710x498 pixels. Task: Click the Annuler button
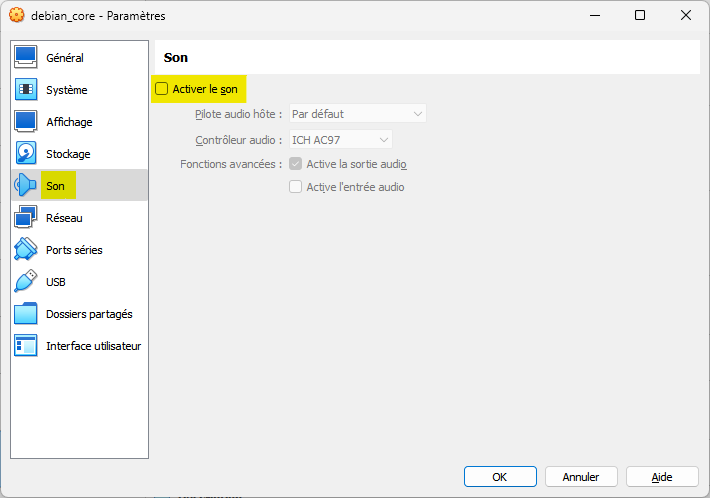(x=581, y=477)
